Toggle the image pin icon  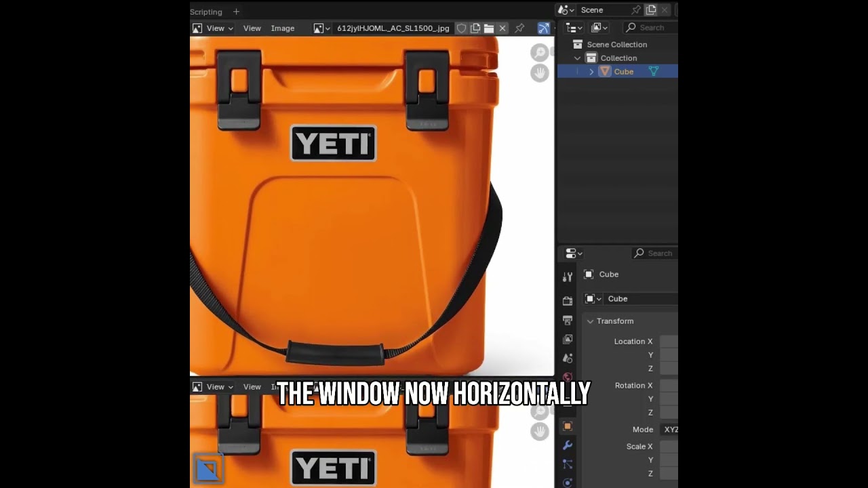pos(520,28)
